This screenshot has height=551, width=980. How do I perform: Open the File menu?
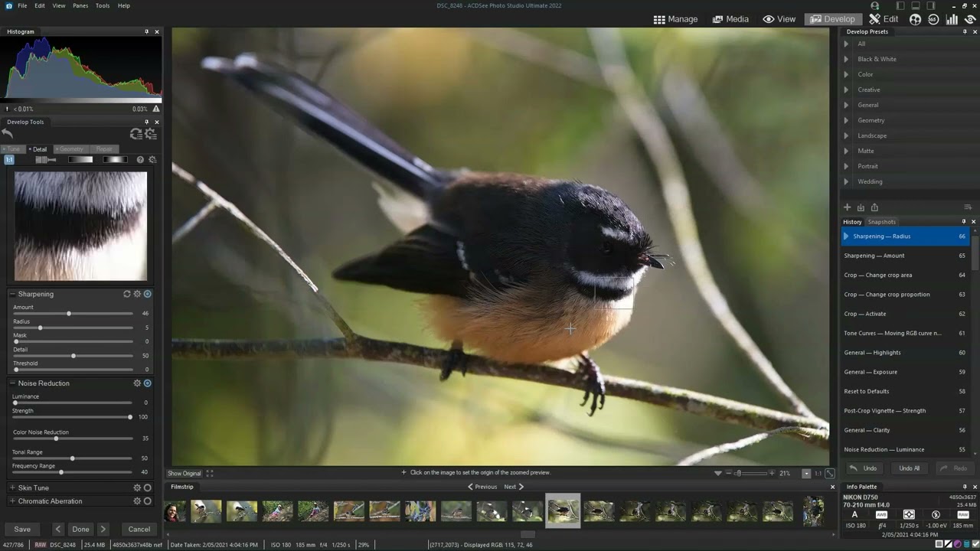coord(22,5)
